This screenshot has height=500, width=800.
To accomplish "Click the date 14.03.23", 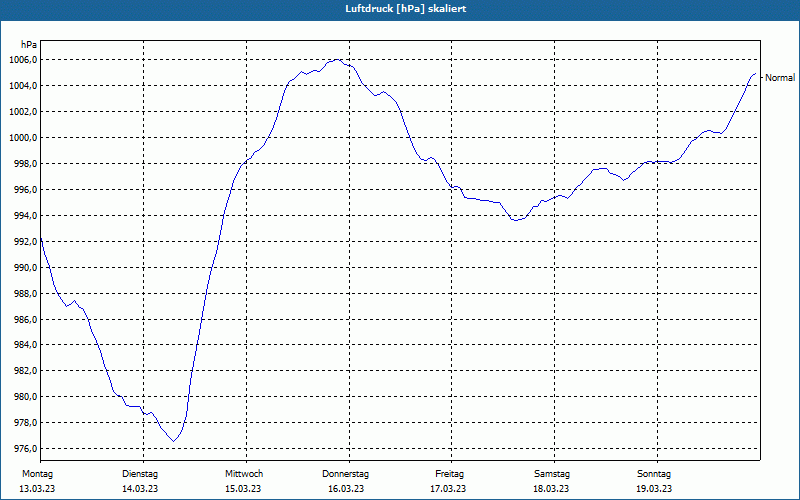I will 140,489.
